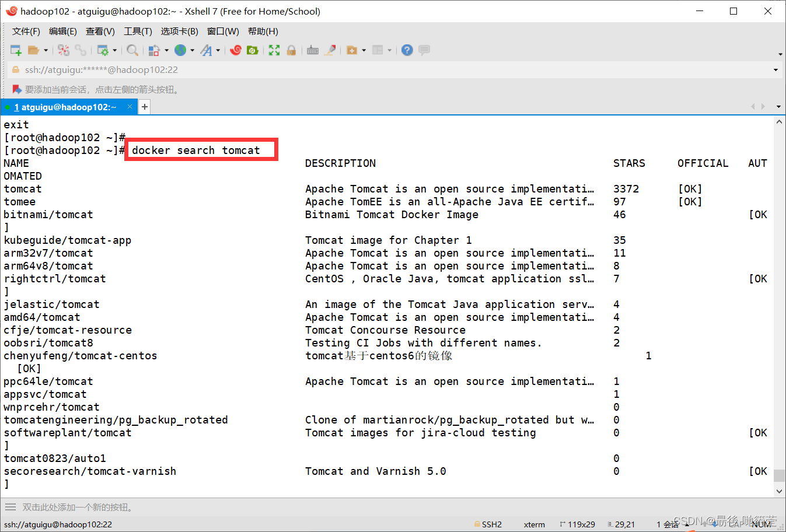Screen dimensions: 786x532
Task: Open the 工具(T) menu
Action: [x=138, y=32]
